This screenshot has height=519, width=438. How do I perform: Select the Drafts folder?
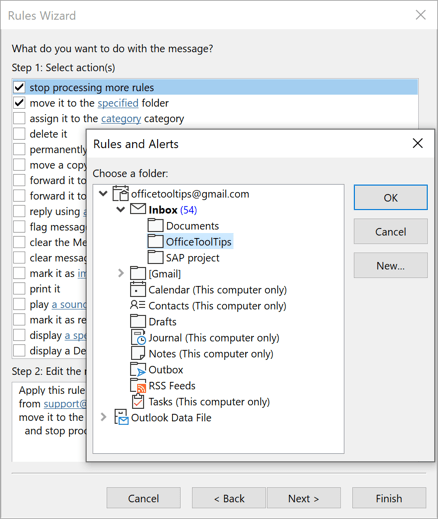(162, 322)
